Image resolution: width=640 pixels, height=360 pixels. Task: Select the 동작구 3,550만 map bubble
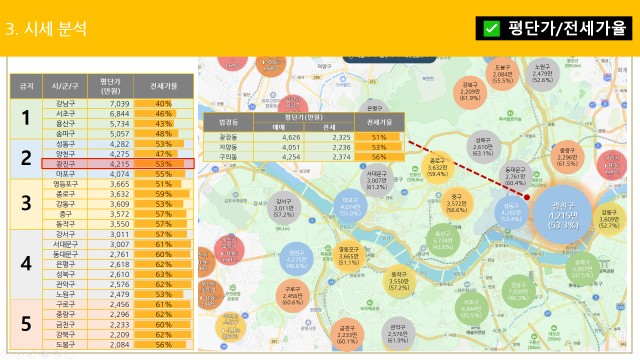(398, 281)
